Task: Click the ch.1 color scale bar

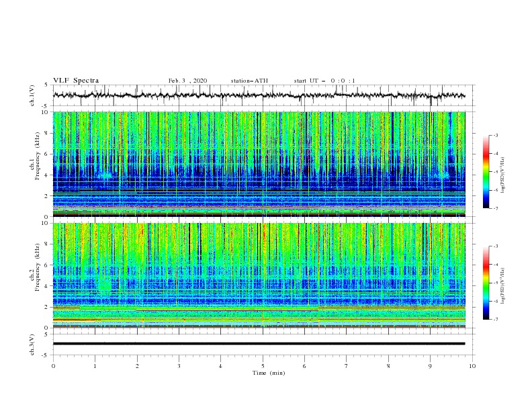Action: (486, 172)
